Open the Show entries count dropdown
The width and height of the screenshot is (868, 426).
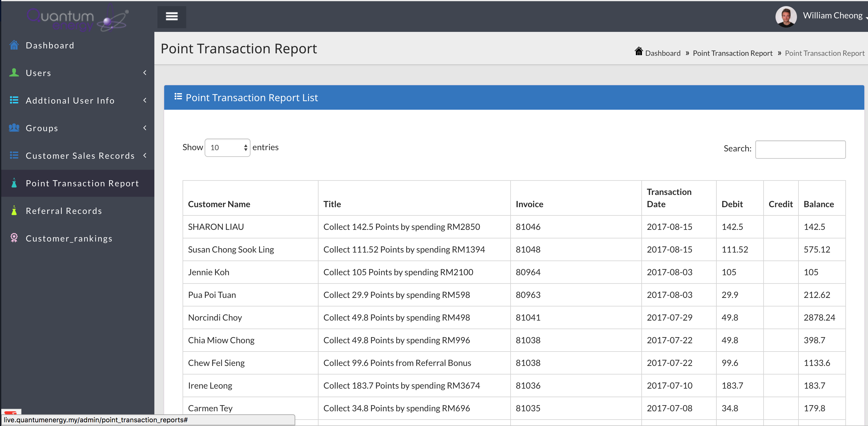(228, 148)
